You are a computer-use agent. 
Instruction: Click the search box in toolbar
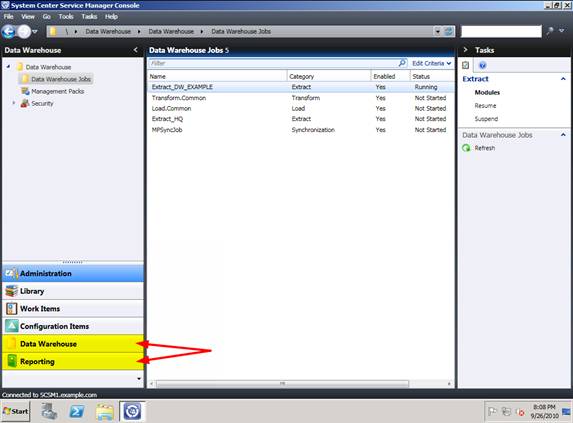click(501, 31)
